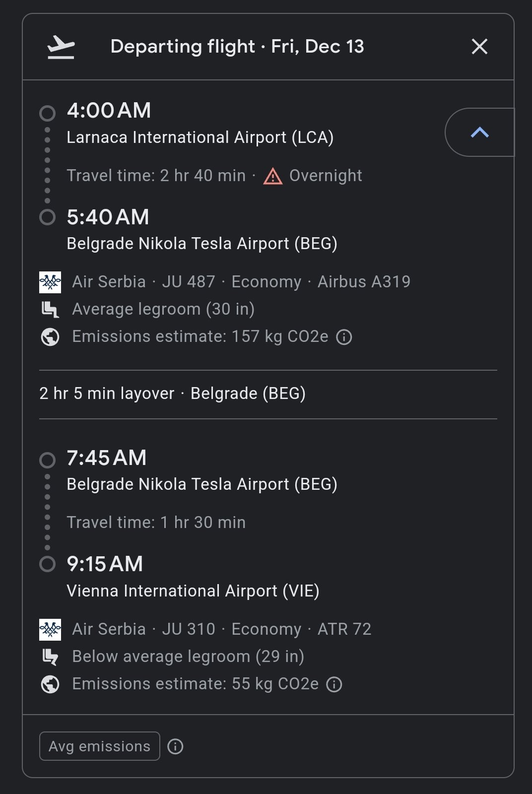Click the globe icon beside 157 kg emissions
Screen dimensions: 532x794
[50, 337]
